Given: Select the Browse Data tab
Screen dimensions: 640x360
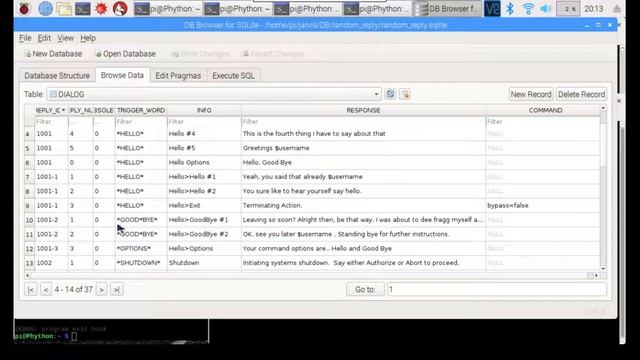Looking at the screenshot, I should (x=122, y=75).
